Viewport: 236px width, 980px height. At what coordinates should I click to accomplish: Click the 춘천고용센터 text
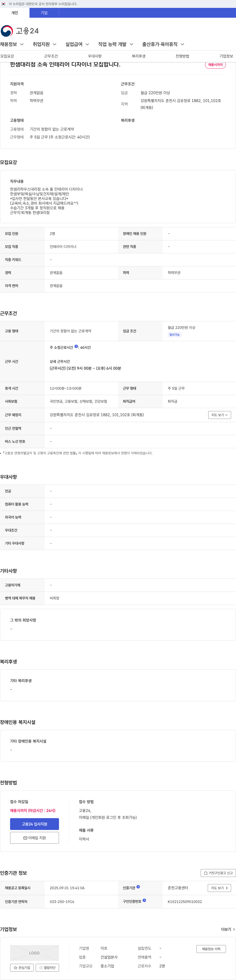pyautogui.click(x=178, y=888)
